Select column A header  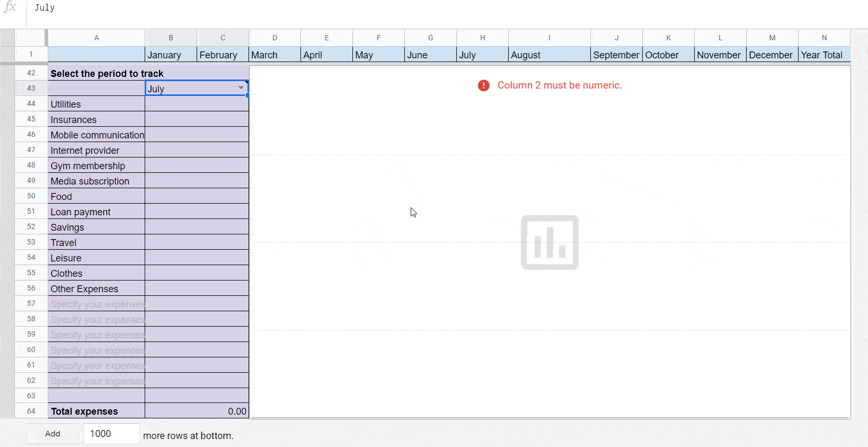click(x=96, y=38)
